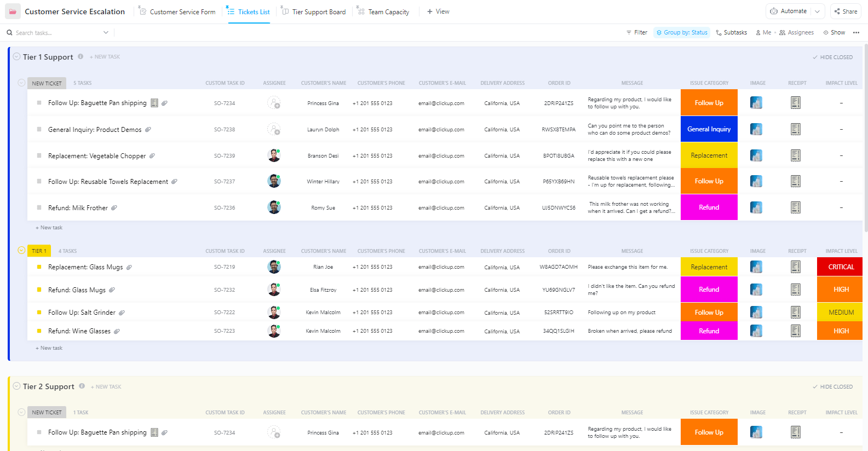The image size is (868, 451).
Task: Click the Share button
Action: [846, 11]
